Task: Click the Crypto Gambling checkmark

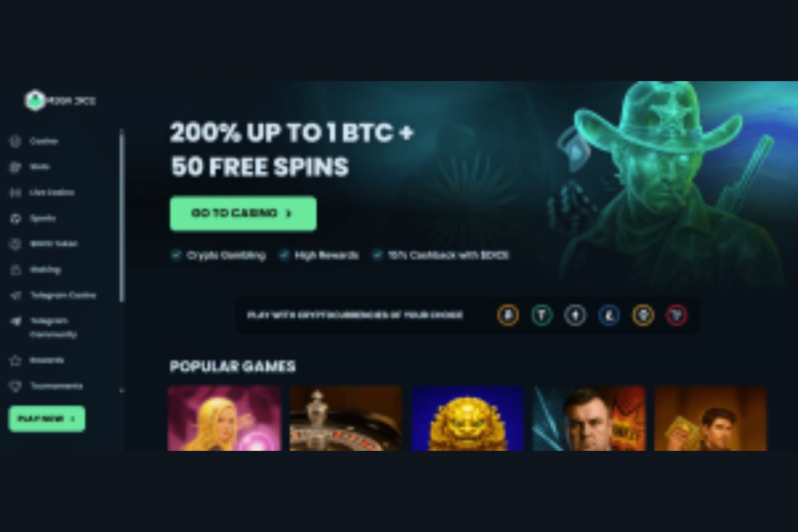Action: click(176, 255)
